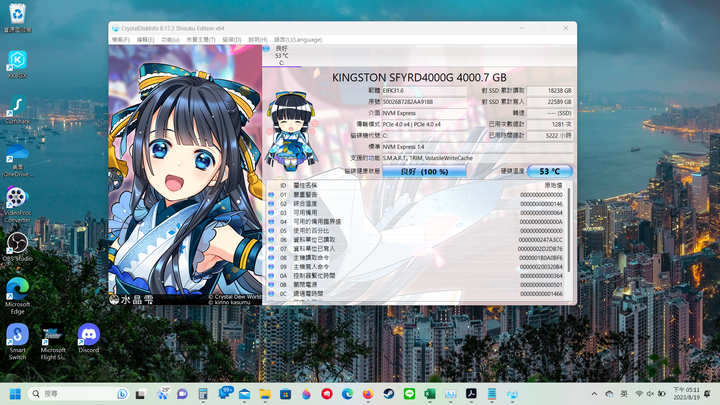Click the large Shizuku character artwork

click(185, 174)
